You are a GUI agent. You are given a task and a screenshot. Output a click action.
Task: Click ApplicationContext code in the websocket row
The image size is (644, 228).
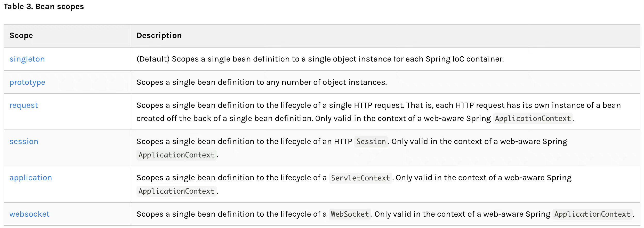[592, 214]
